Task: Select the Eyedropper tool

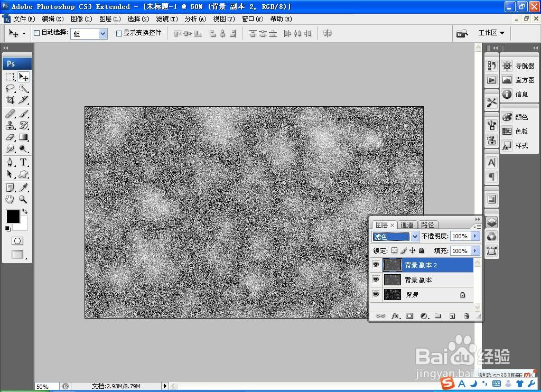Action: [x=23, y=188]
